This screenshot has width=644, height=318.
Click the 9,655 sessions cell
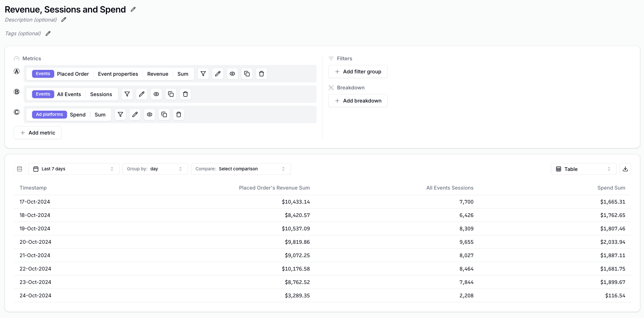point(466,242)
